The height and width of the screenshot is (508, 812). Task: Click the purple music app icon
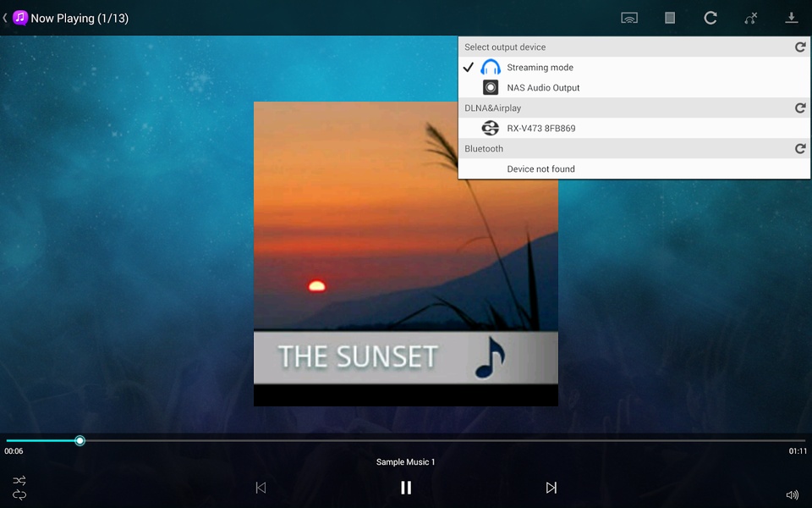[19, 18]
